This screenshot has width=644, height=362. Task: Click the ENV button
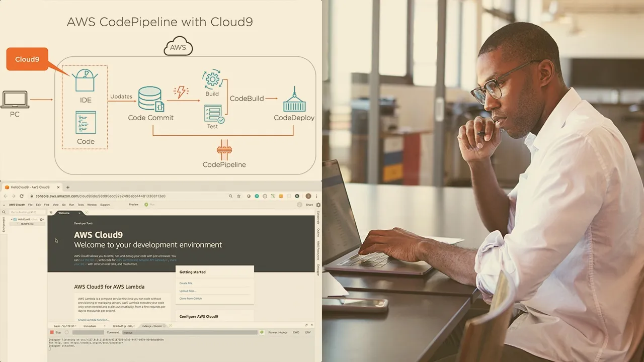click(308, 332)
